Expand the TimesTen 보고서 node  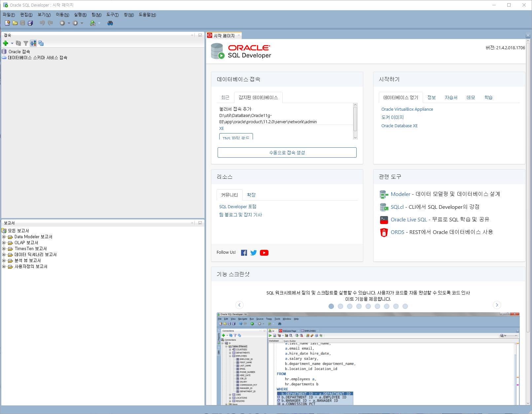click(4, 248)
